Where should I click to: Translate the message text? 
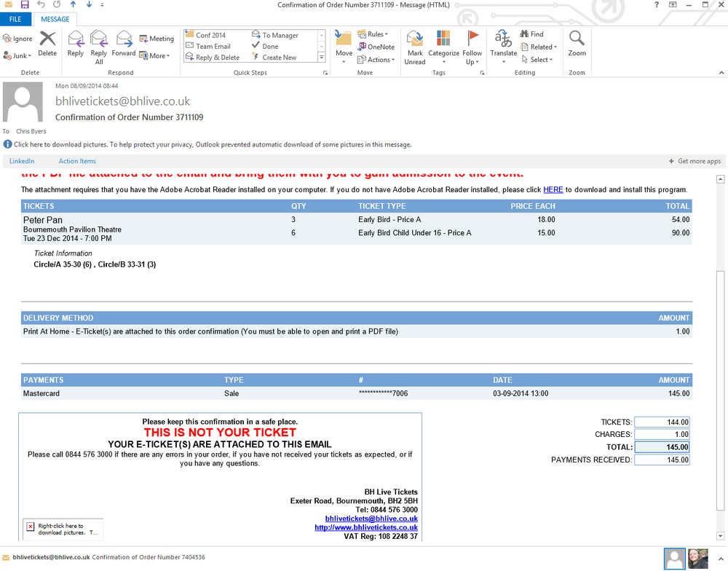click(503, 47)
